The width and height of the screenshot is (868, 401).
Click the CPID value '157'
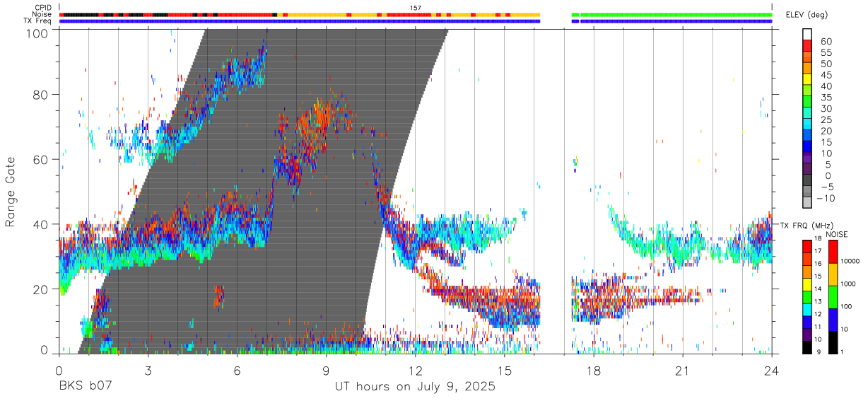coord(415,8)
